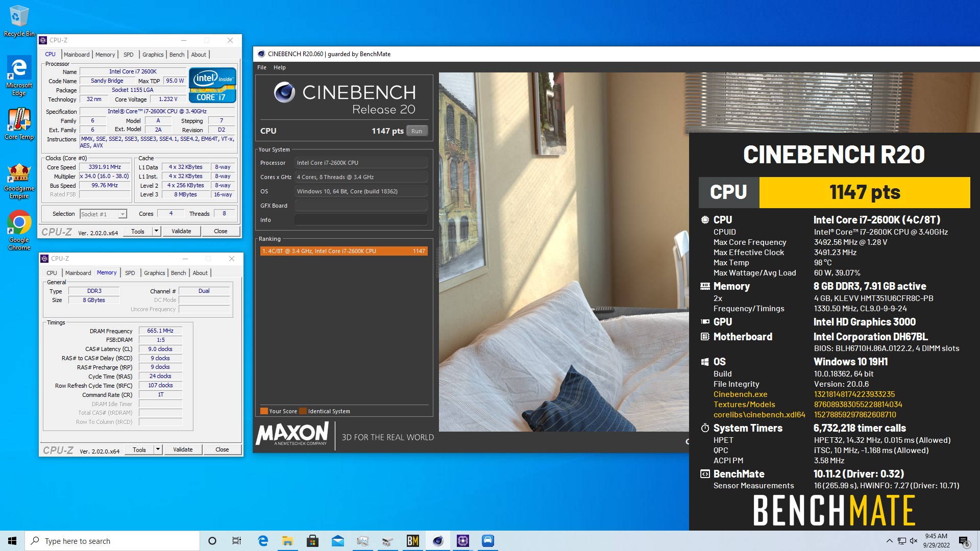Image resolution: width=980 pixels, height=551 pixels.
Task: Open the notification center icon
Action: pos(964,541)
